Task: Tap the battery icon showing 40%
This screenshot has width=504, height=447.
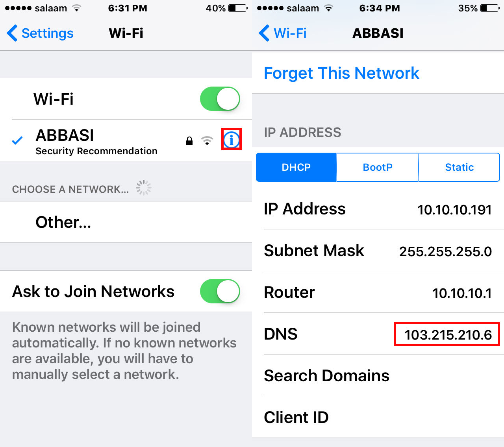Action: tap(238, 8)
